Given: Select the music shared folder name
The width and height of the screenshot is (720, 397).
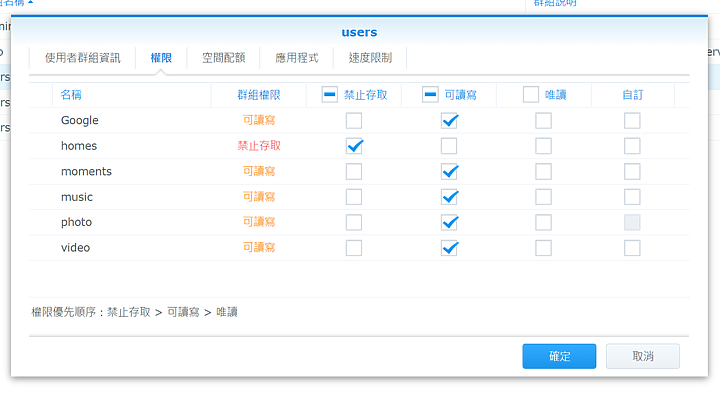Looking at the screenshot, I should (77, 197).
